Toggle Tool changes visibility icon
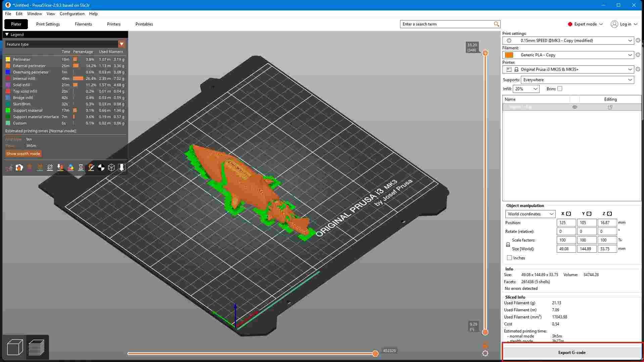Screen dimensions: 644x362 (60, 167)
